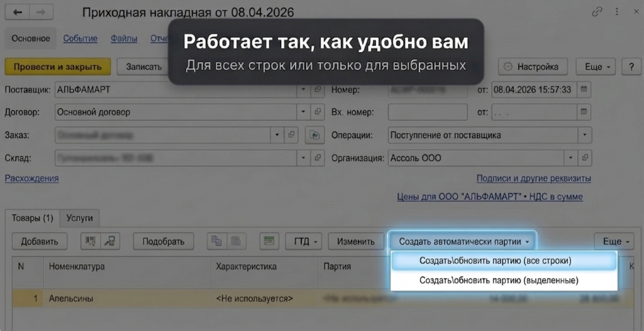This screenshot has width=644, height=331.
Task: Choose Создать\обновить партию (все строки)
Action: (504, 261)
